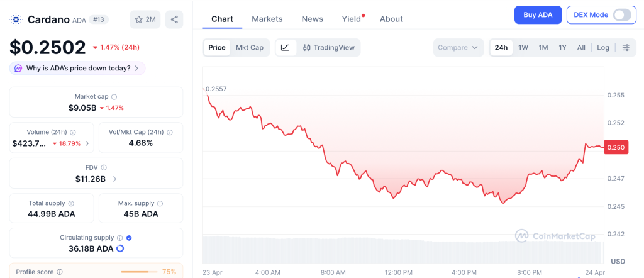Open chart settings sliders icon
The image size is (644, 278).
[625, 48]
